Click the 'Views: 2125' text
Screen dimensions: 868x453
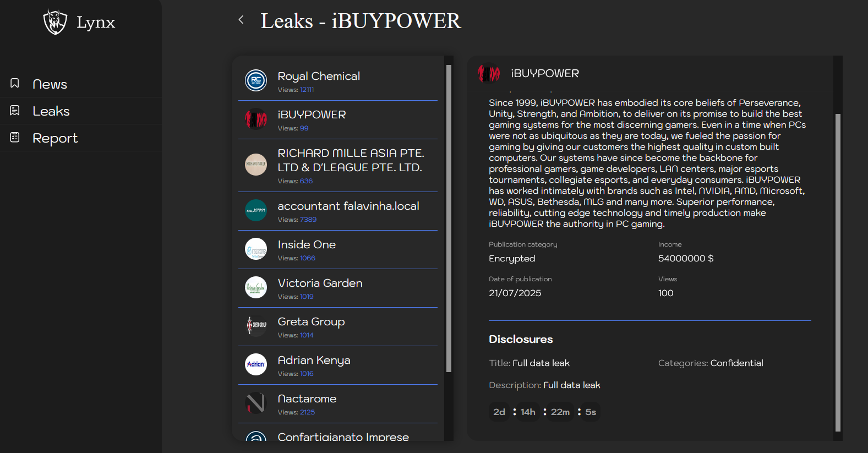click(296, 412)
